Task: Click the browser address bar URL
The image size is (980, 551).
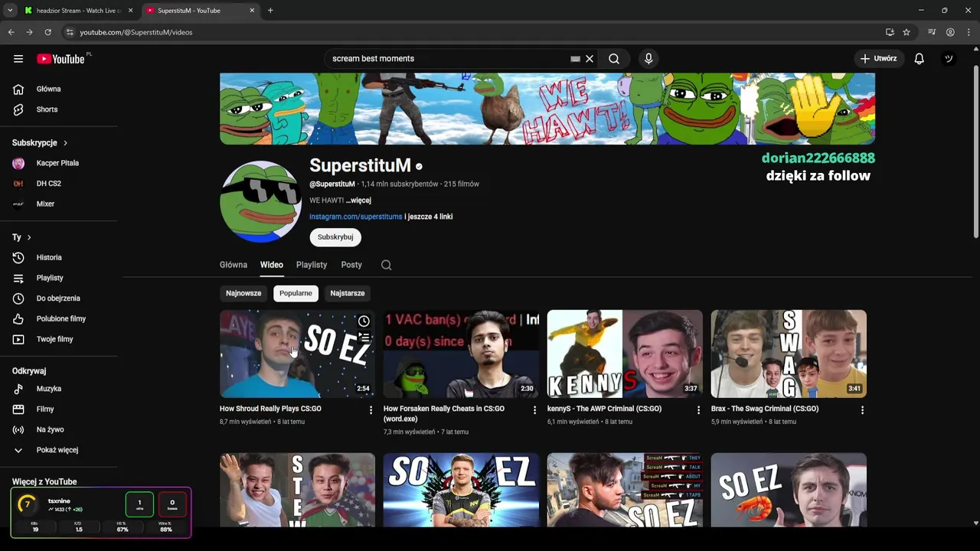Action: point(136,32)
